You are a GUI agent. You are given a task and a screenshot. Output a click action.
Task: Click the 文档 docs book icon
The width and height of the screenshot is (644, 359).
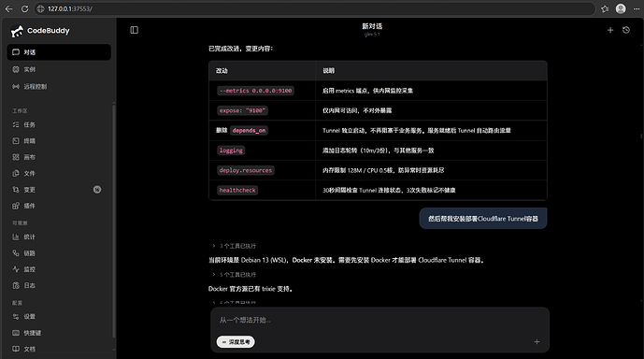click(16, 349)
